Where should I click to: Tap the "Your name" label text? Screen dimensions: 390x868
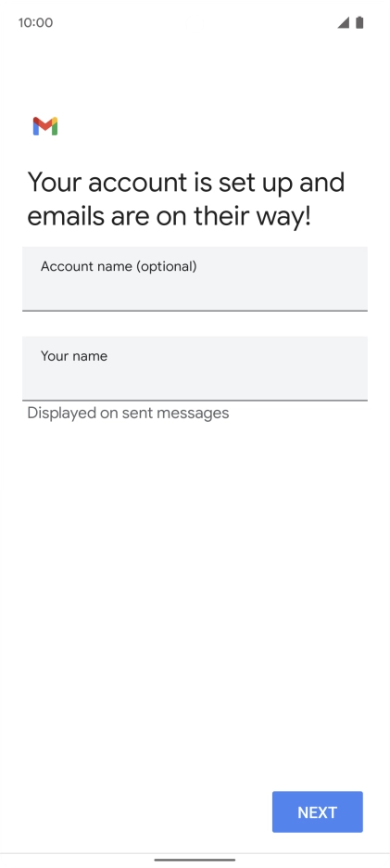click(x=74, y=356)
